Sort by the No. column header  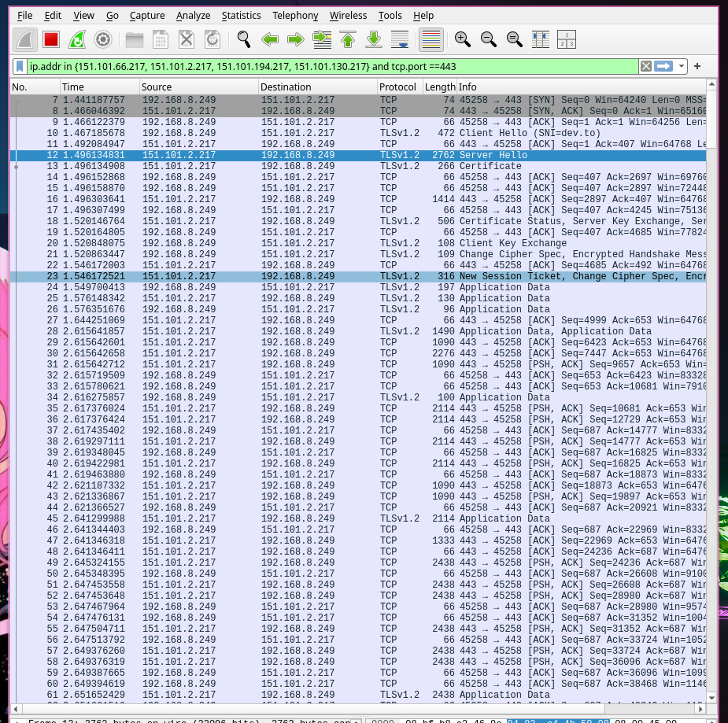35,87
